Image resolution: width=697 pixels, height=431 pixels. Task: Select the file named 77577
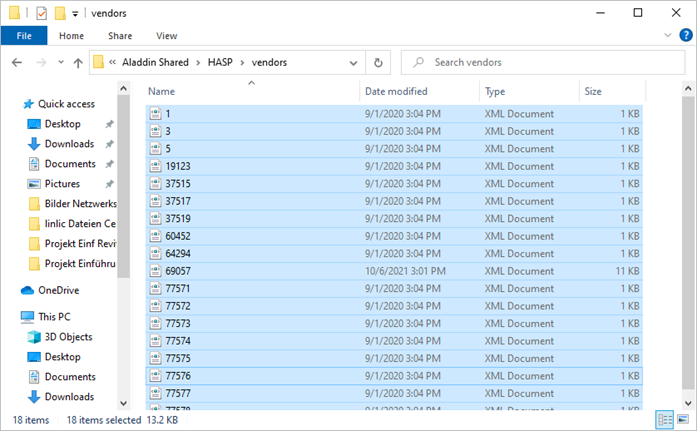tap(394, 394)
